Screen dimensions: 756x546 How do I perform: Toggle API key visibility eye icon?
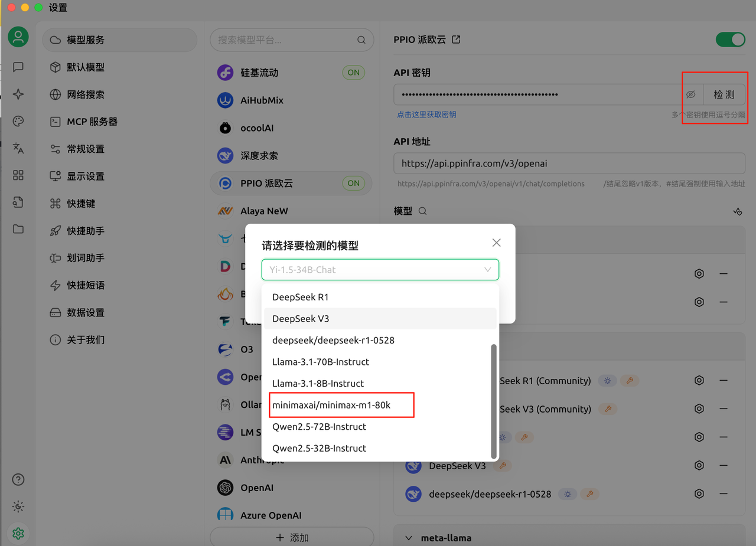pyautogui.click(x=691, y=94)
